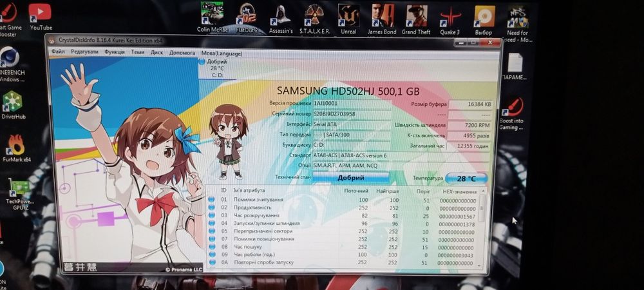Open the ПАРАМЕ... text file icon
The image size is (644, 290).
(x=514, y=66)
